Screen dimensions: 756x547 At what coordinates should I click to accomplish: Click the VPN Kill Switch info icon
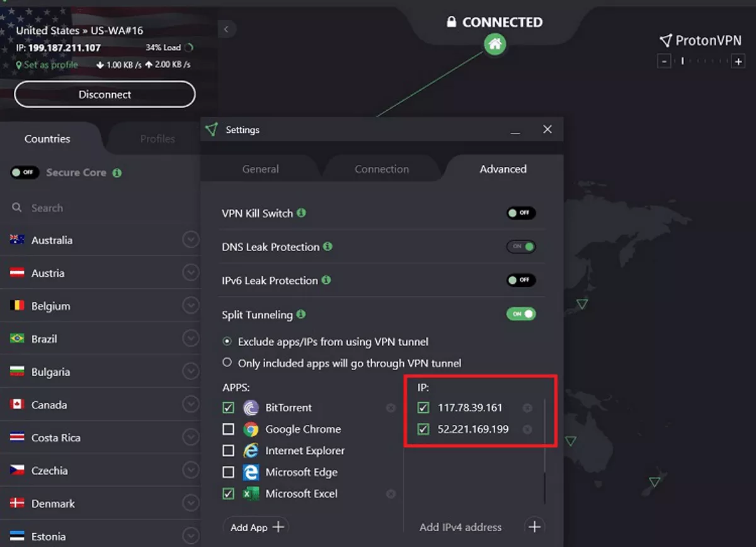[x=301, y=213]
